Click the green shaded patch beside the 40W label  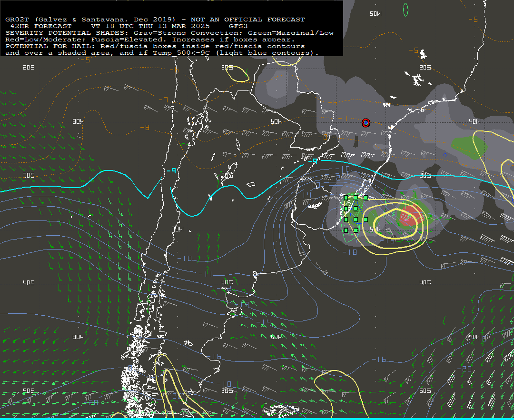(x=469, y=148)
